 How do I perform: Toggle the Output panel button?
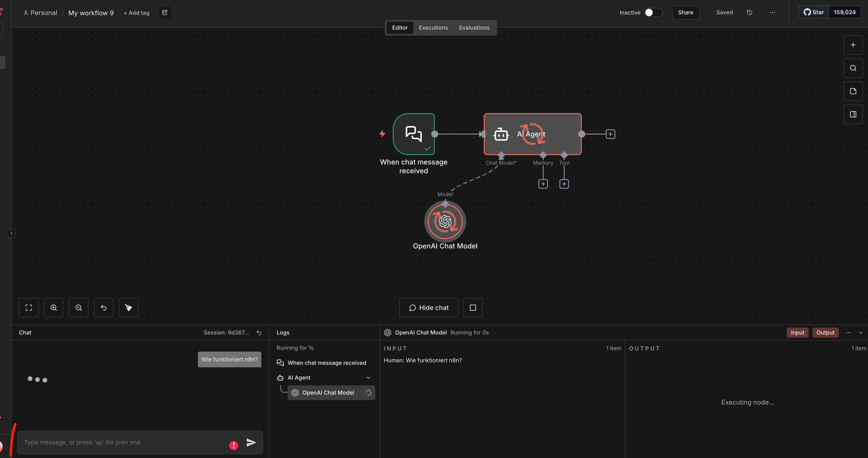pos(825,333)
